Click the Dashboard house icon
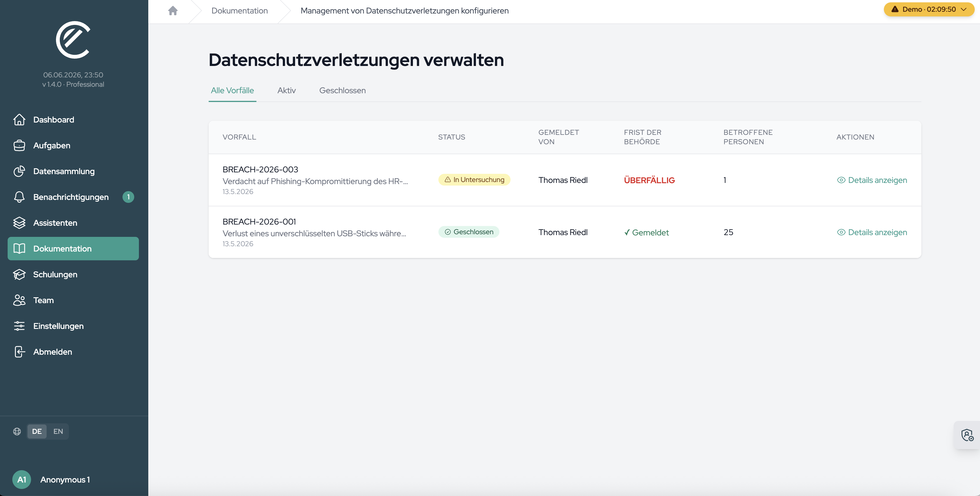980x496 pixels. [x=19, y=120]
